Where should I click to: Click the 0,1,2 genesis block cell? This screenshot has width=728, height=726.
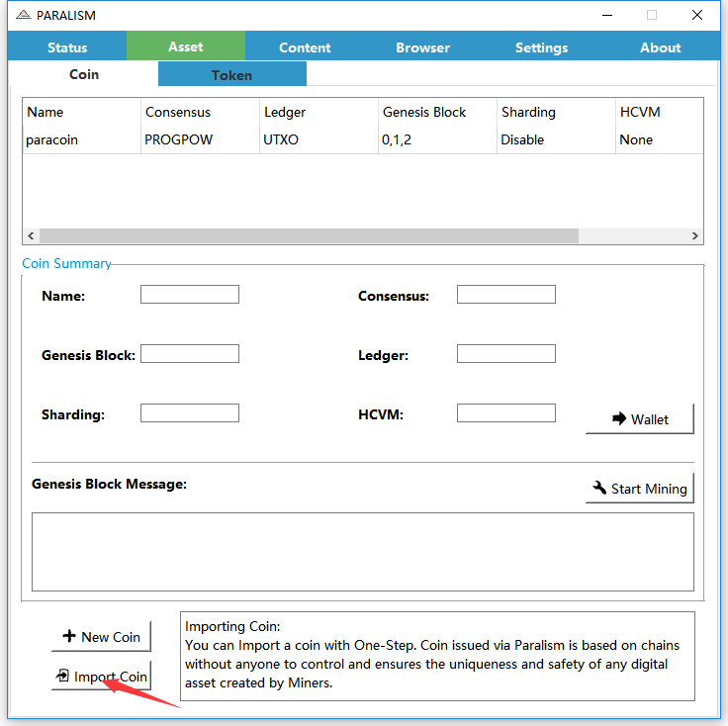pos(437,139)
